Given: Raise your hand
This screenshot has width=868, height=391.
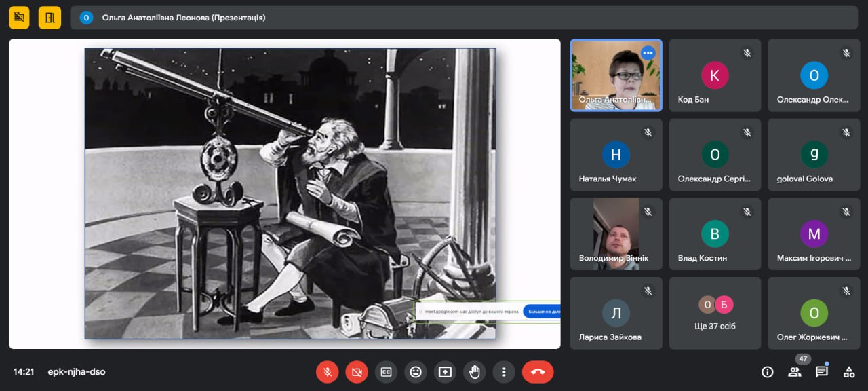Looking at the screenshot, I should click(x=475, y=372).
